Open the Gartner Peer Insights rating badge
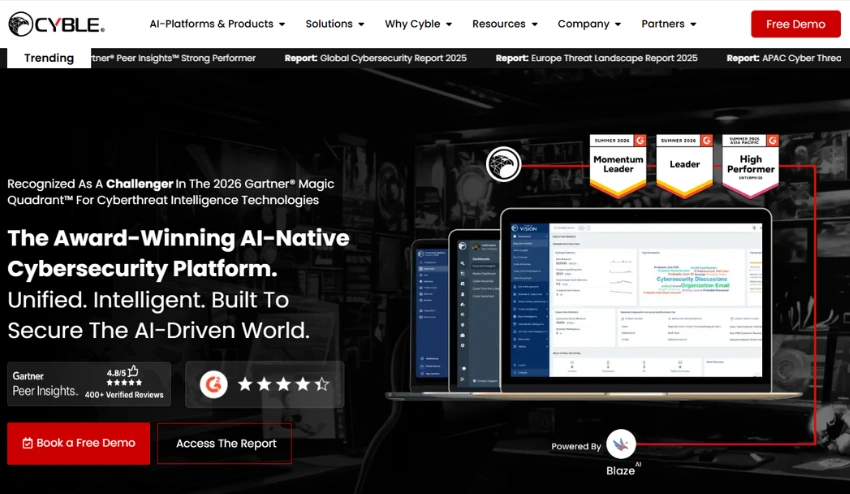Screen dimensions: 850x494 pyautogui.click(x=89, y=384)
